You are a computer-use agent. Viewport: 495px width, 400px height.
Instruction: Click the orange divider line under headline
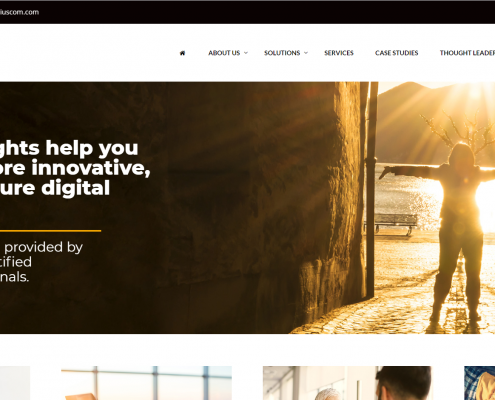(x=50, y=231)
